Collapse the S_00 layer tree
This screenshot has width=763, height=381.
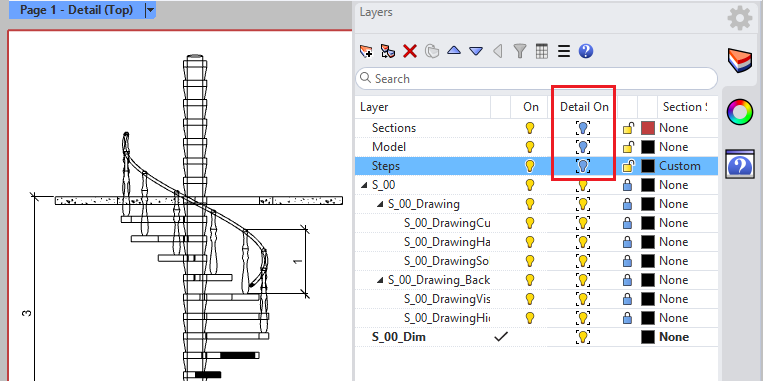(x=363, y=185)
